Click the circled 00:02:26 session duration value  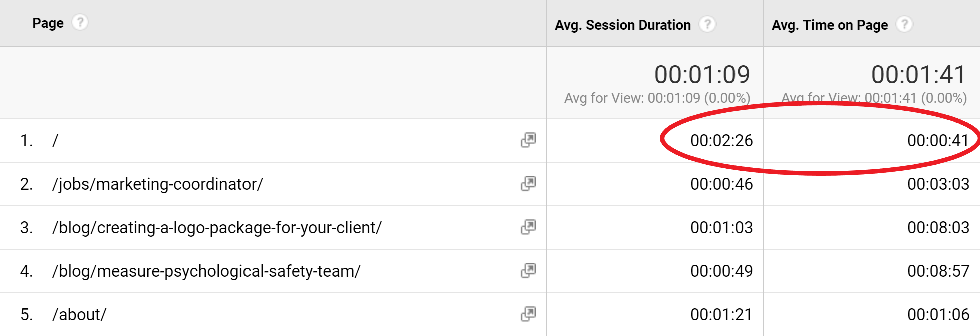[723, 141]
